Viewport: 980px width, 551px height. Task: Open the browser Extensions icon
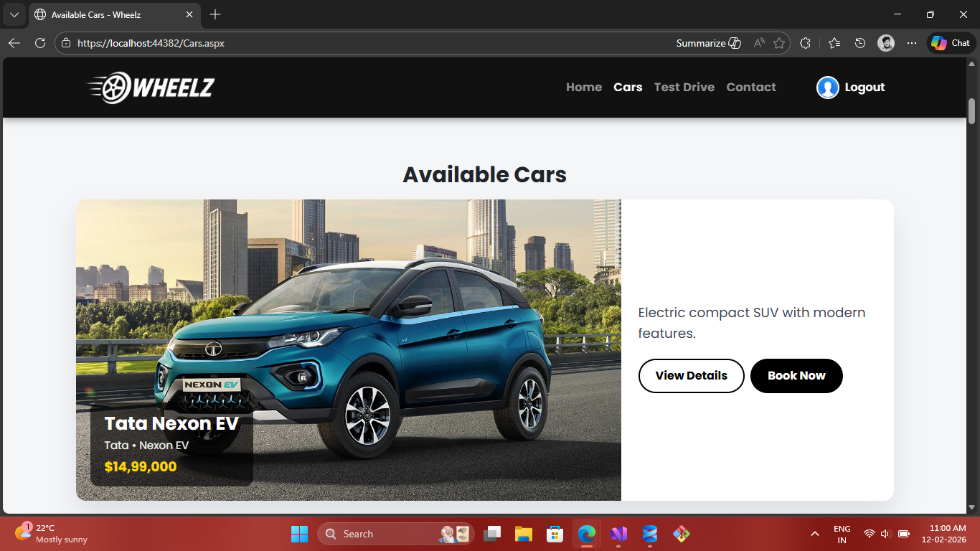click(x=805, y=43)
